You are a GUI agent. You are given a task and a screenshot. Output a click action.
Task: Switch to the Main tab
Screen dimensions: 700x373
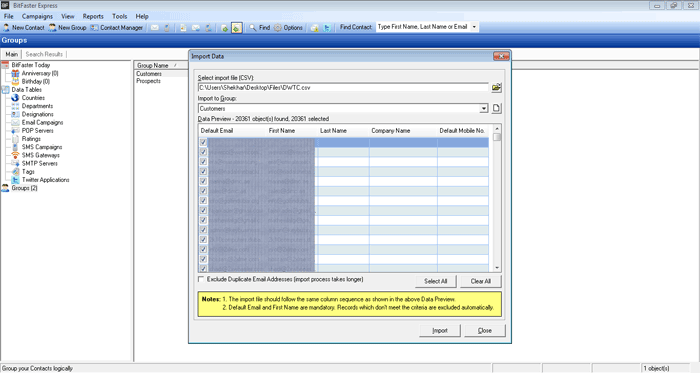tap(12, 54)
